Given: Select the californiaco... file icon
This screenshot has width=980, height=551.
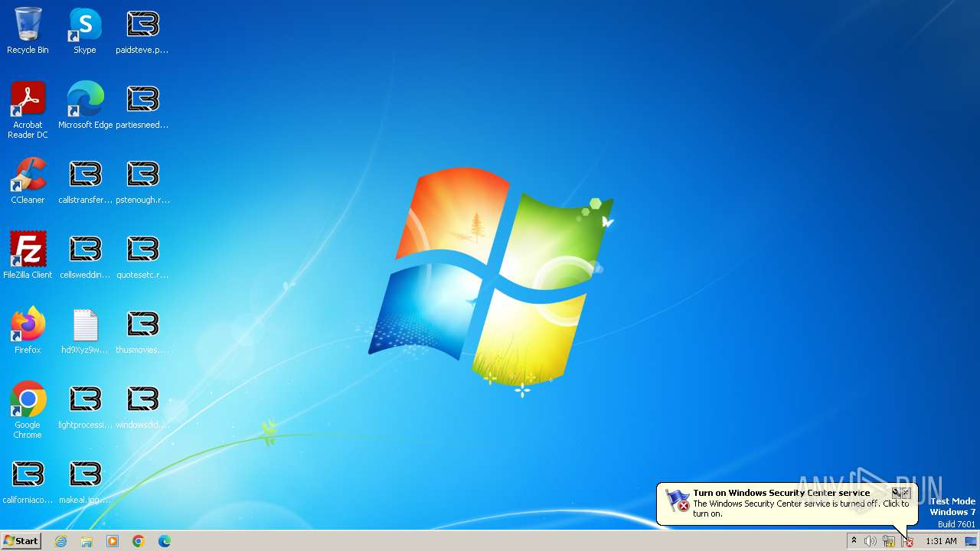Looking at the screenshot, I should coord(28,481).
